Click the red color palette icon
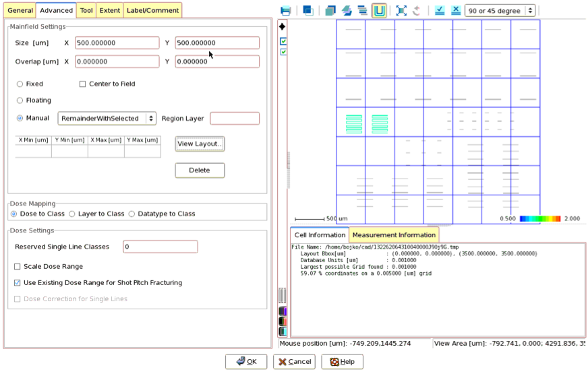The height and width of the screenshot is (374, 588). coord(283,321)
